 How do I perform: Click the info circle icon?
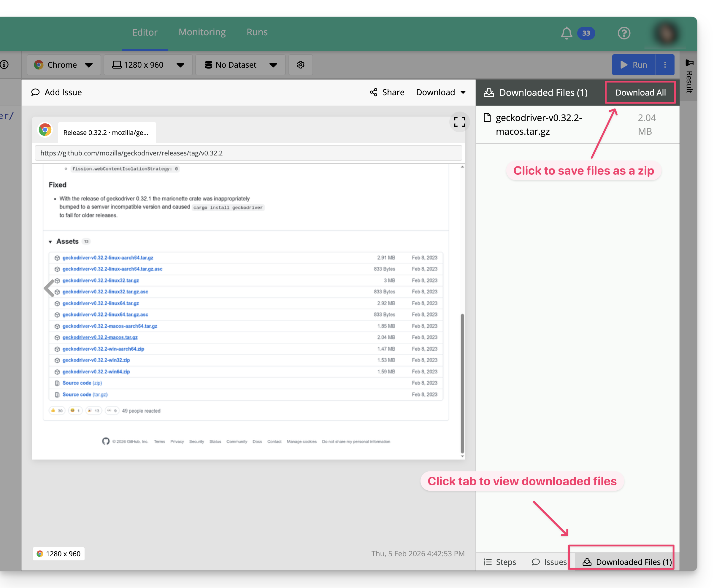pyautogui.click(x=4, y=65)
